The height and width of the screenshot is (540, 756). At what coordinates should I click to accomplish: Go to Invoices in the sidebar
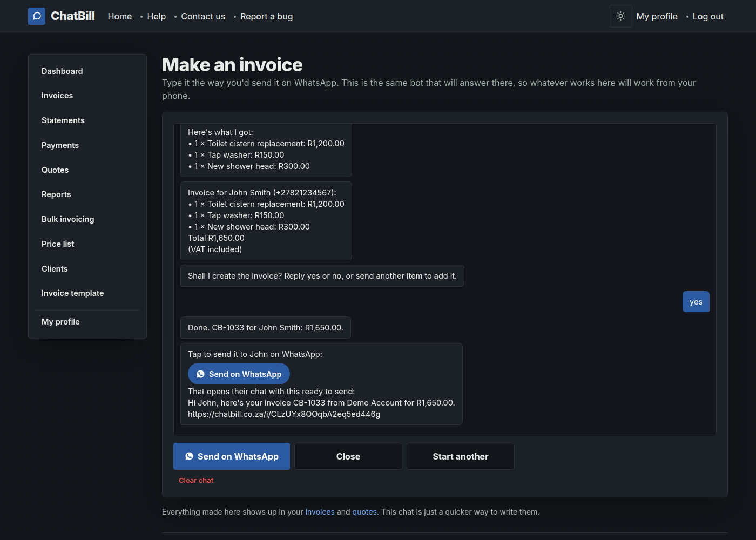tap(87, 96)
